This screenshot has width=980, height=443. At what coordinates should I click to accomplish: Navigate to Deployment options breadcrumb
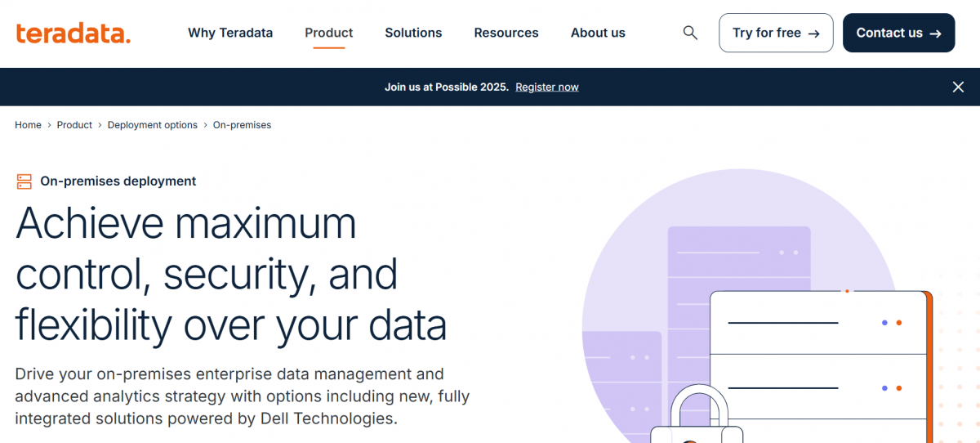click(153, 125)
